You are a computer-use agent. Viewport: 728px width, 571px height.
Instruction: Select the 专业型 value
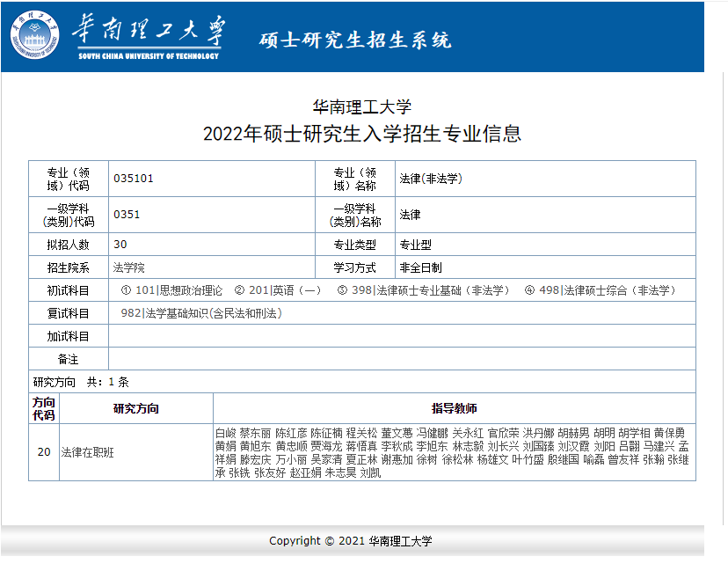(x=416, y=245)
